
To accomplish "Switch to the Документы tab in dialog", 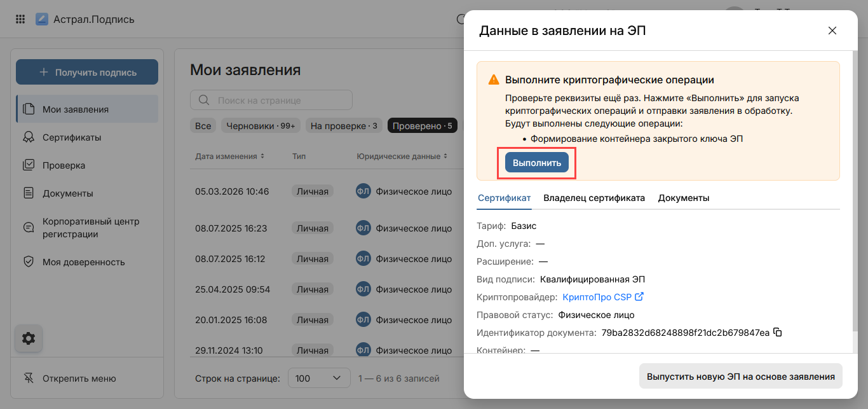I will click(683, 198).
